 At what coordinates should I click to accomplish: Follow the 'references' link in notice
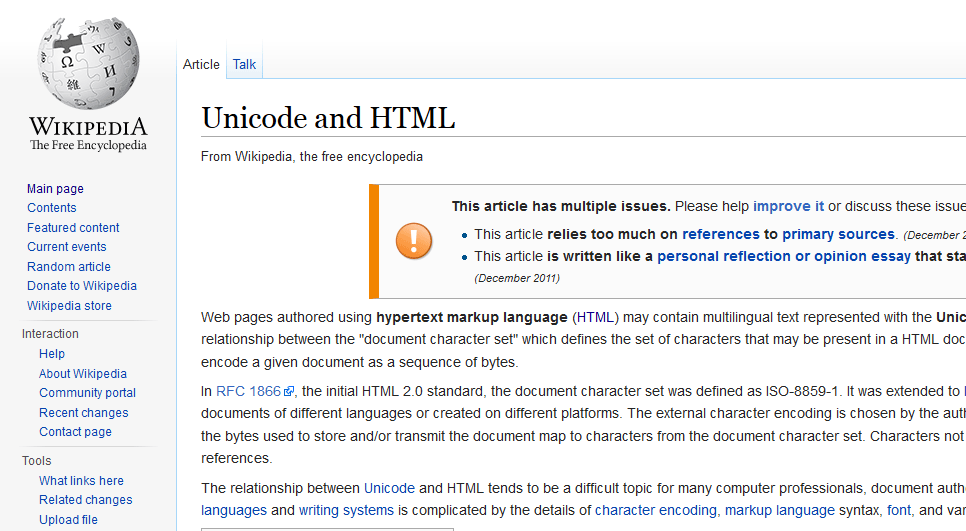pos(721,234)
